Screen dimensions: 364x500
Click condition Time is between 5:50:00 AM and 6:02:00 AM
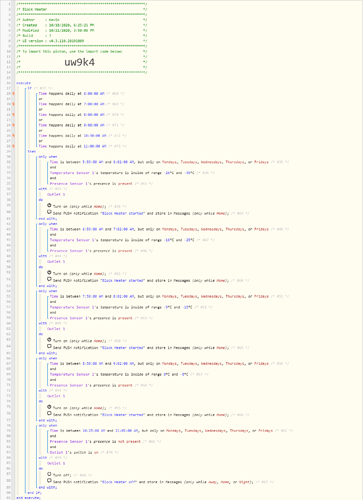(x=159, y=162)
